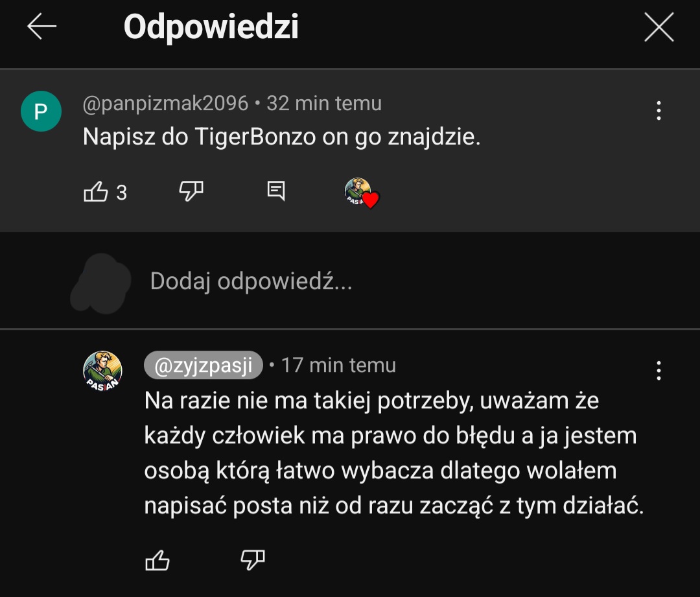Viewport: 700px width, 597px height.
Task: Like the reply from zyjzpasji
Action: coord(157,560)
